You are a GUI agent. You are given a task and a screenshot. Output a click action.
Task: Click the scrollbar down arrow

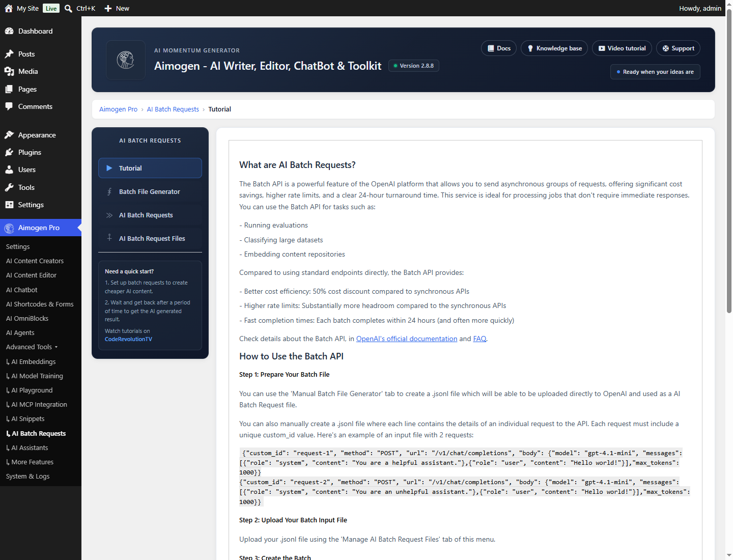(729, 555)
